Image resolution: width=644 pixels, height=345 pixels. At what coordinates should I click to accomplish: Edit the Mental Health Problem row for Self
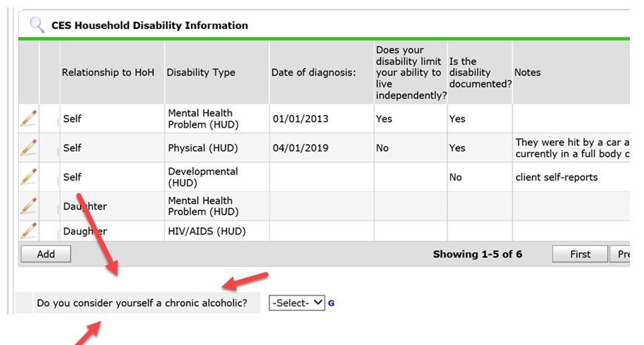click(28, 118)
